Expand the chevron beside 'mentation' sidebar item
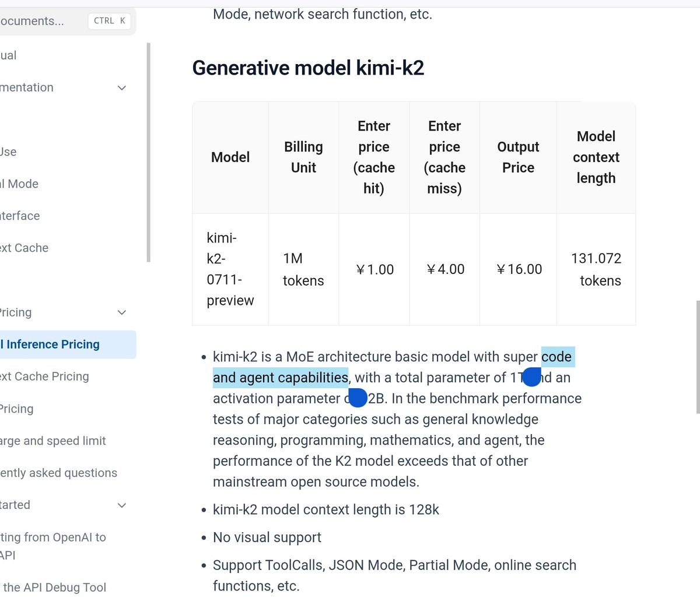Screen dimensions: 700x612 tap(122, 88)
